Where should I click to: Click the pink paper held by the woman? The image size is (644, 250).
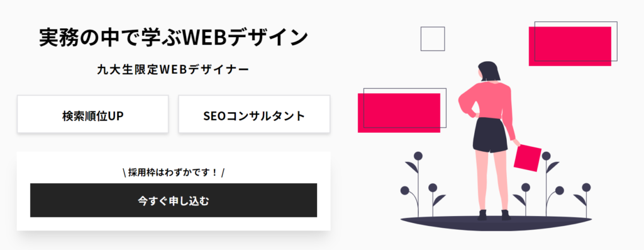pos(528,158)
